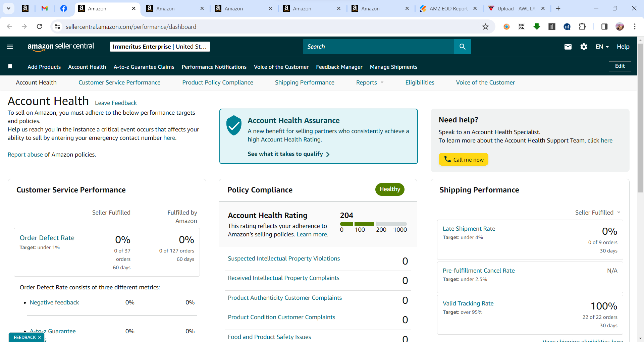Go back to the previous page
The height and width of the screenshot is (342, 644).
click(x=9, y=26)
